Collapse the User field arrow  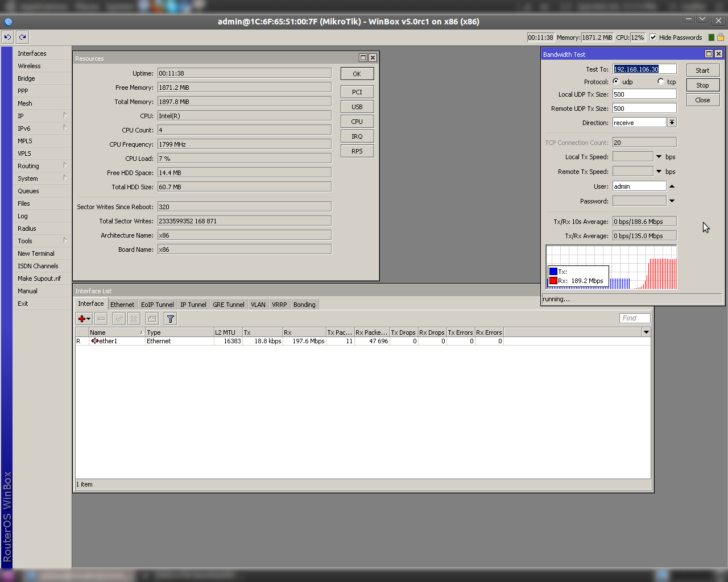pyautogui.click(x=672, y=186)
